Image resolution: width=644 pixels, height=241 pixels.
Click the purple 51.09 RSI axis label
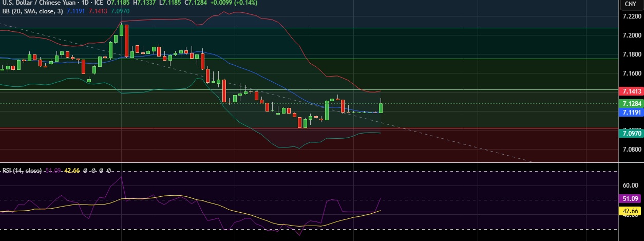click(x=630, y=198)
